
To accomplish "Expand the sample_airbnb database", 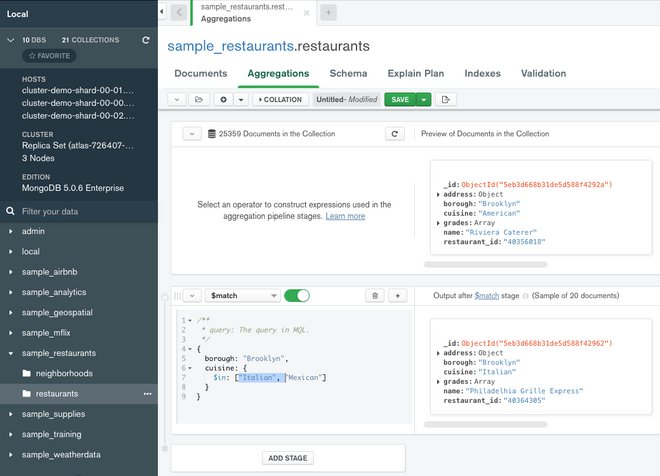I will coord(11,272).
